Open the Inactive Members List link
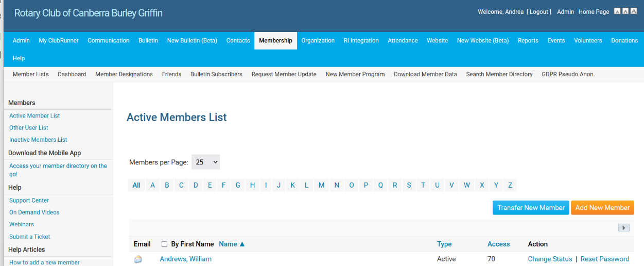 [38, 140]
